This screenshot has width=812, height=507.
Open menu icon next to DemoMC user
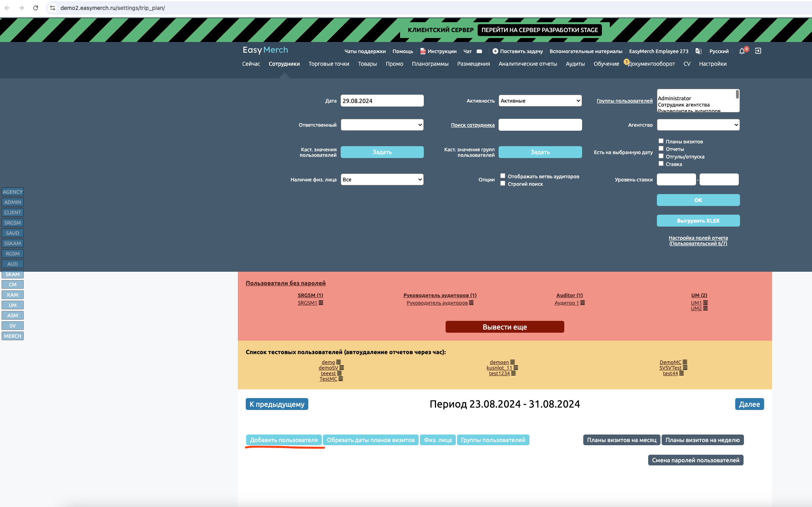685,362
